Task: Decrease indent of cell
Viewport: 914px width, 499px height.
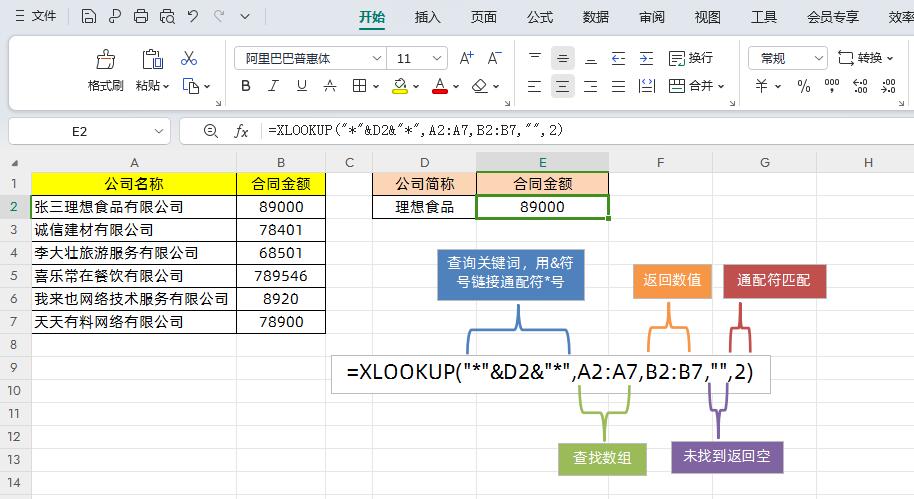Action: pyautogui.click(x=618, y=58)
